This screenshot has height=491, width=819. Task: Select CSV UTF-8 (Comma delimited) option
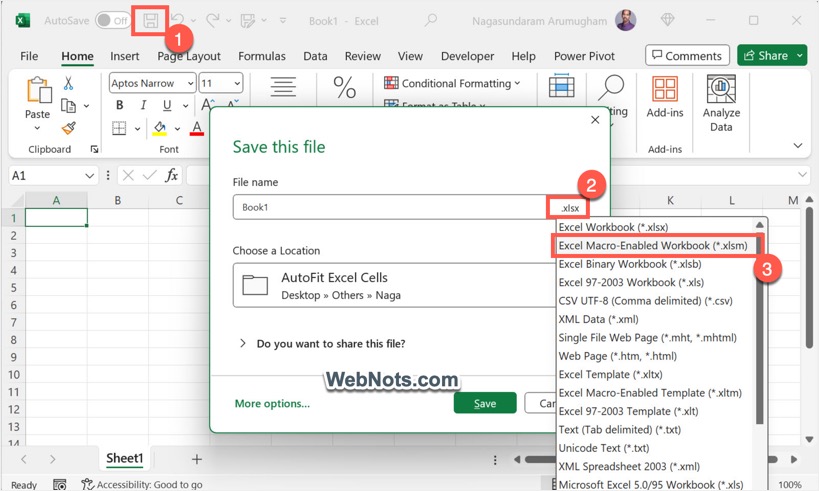coord(645,301)
